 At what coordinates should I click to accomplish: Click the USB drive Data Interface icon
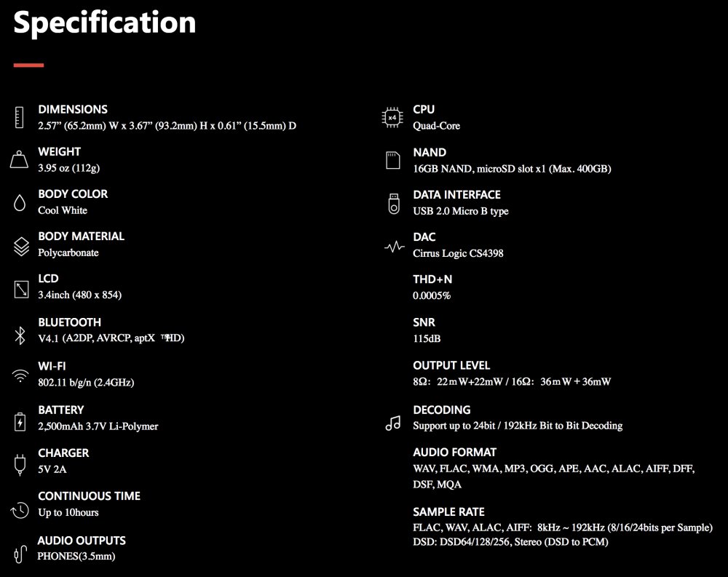pos(394,204)
